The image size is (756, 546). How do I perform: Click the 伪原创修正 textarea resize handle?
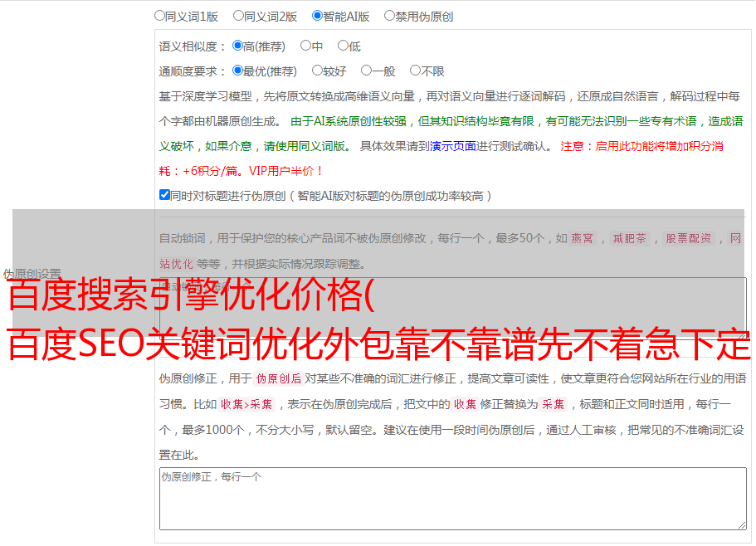742,525
